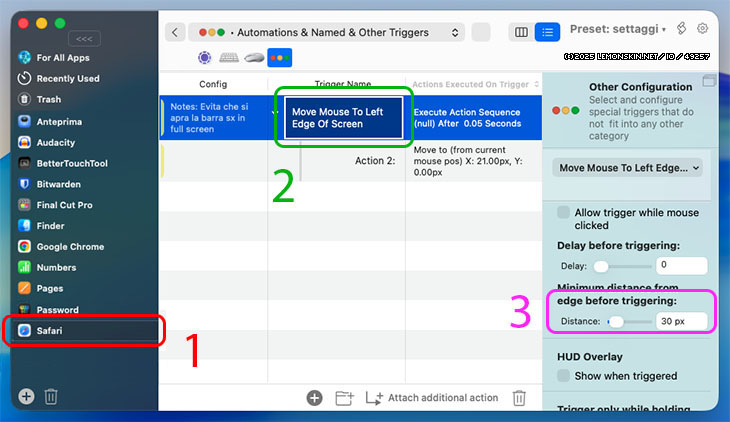Click the keyboard shortcuts trigger icon
This screenshot has height=422, width=730.
pyautogui.click(x=229, y=58)
